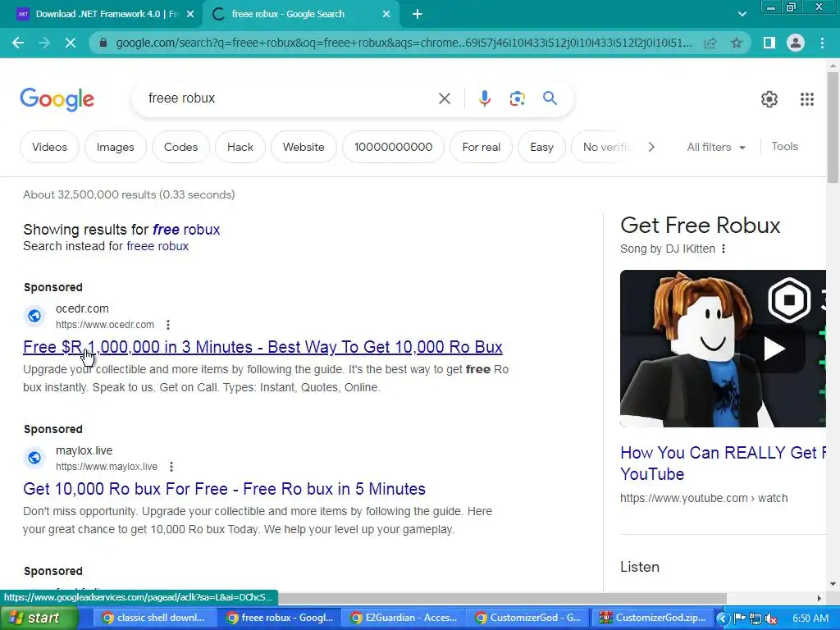Expand hidden system tray icons
Screen dimensions: 840x630
click(x=722, y=619)
